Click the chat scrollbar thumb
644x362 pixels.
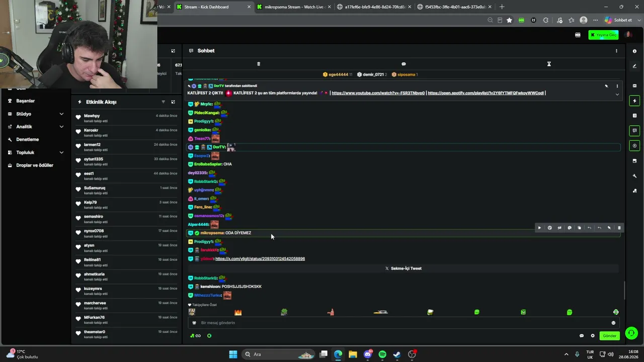624,290
